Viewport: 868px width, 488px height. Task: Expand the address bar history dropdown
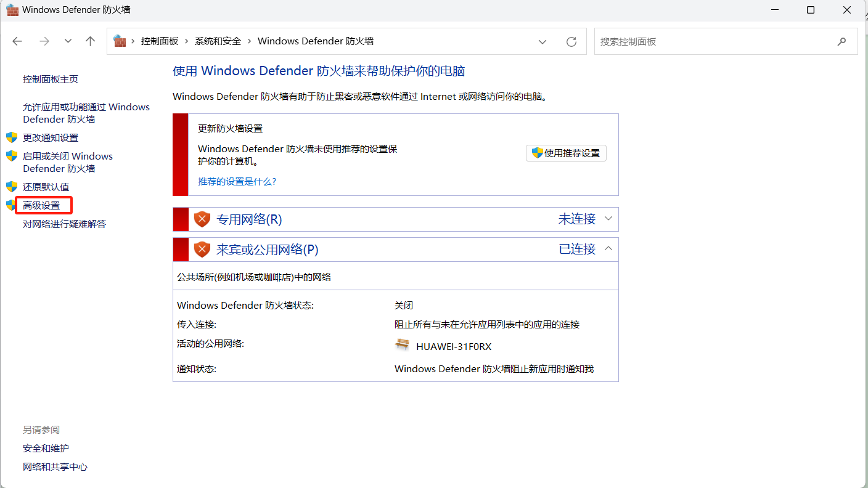[542, 42]
